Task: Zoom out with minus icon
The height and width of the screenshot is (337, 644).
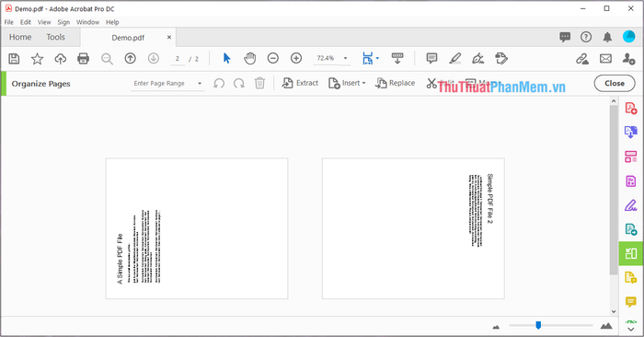Action: tap(272, 58)
